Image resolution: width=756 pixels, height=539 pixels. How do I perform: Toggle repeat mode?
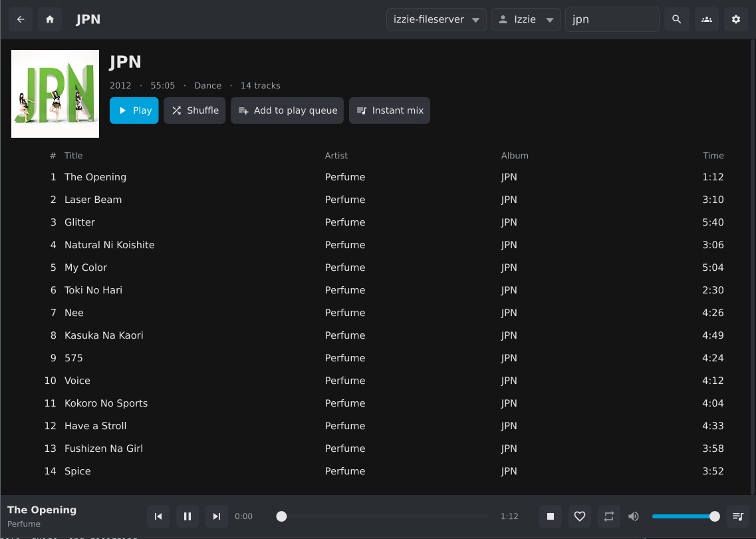609,516
